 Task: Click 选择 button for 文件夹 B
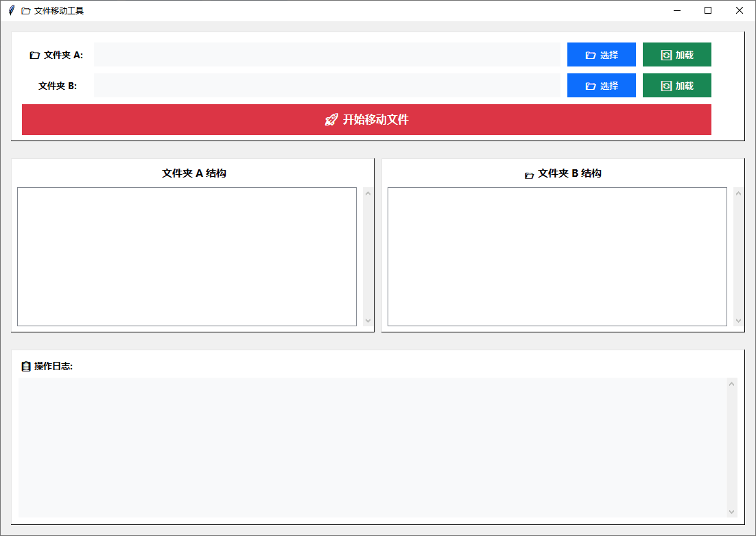(x=601, y=85)
